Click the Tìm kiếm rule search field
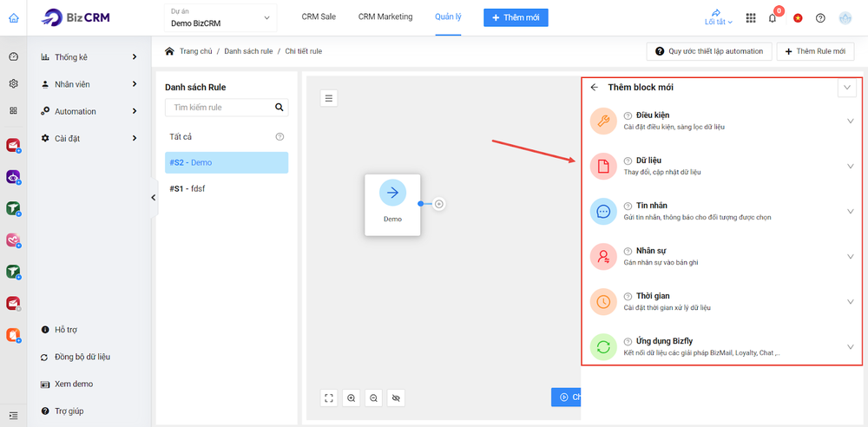The height and width of the screenshot is (427, 868). [219, 108]
